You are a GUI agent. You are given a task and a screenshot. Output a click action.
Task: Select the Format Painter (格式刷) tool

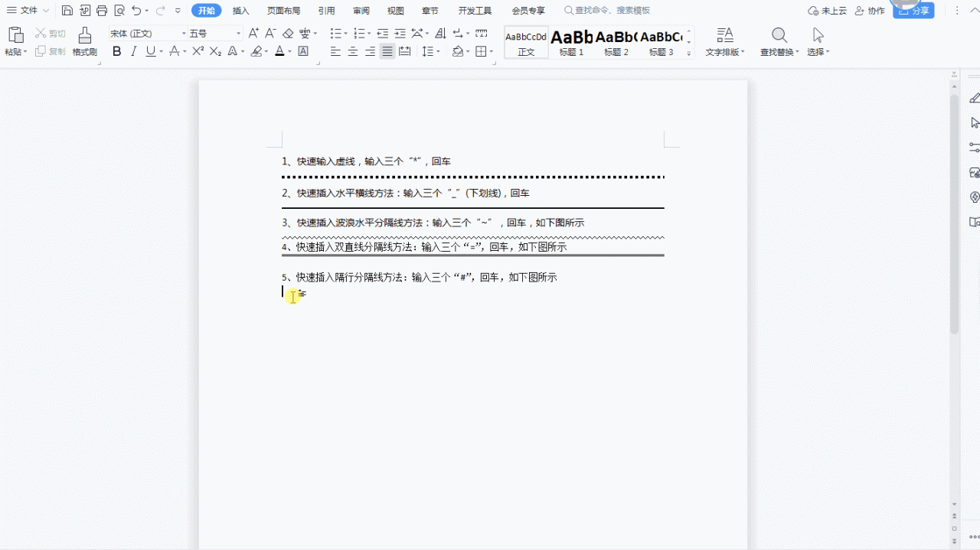(85, 42)
